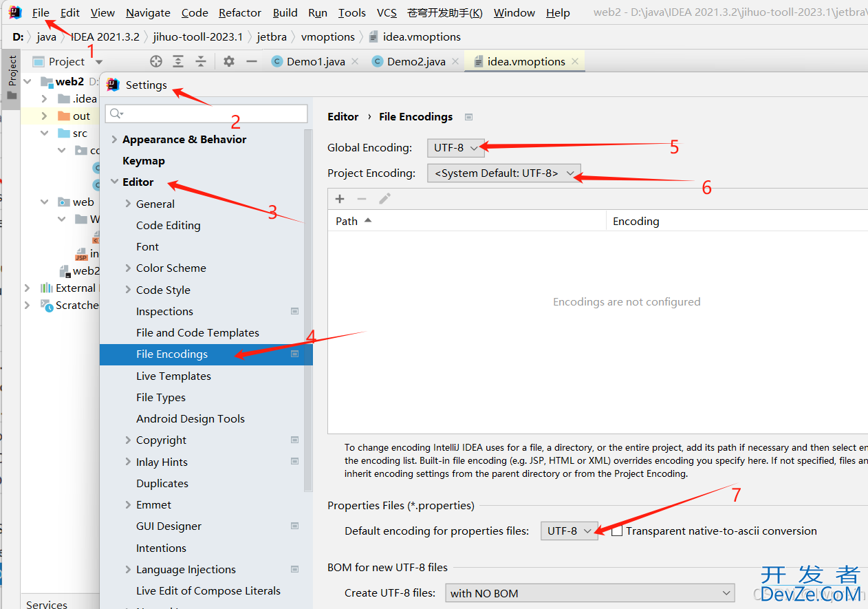Select Keymap in Settings sidebar
This screenshot has height=609, width=868.
pyautogui.click(x=144, y=160)
